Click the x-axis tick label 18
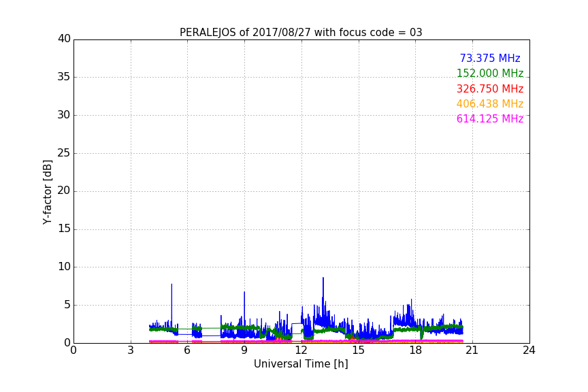Image resolution: width=588 pixels, height=392 pixels. pyautogui.click(x=415, y=350)
